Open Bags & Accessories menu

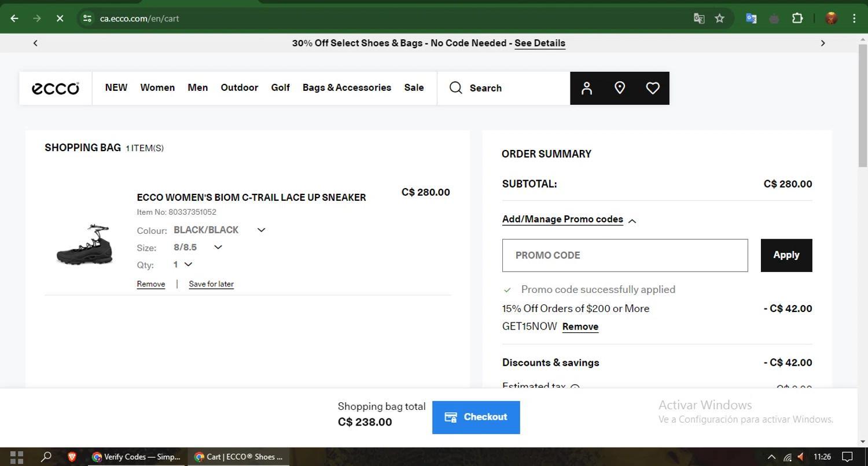(347, 87)
